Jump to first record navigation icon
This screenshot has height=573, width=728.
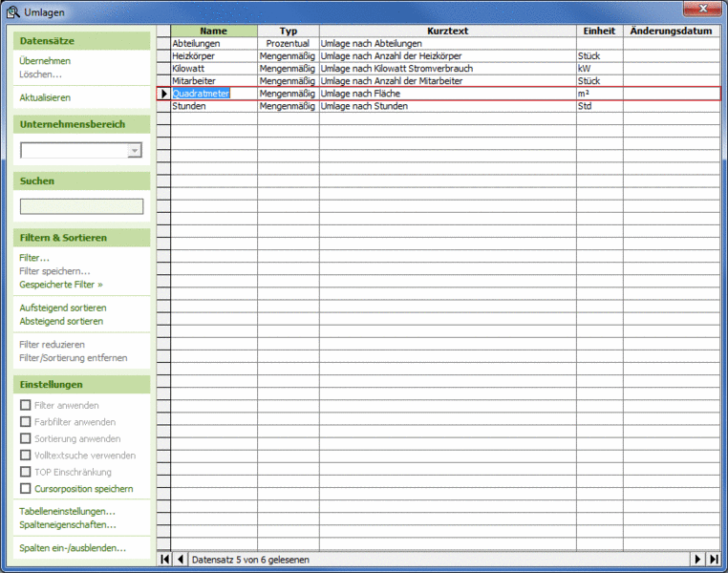(165, 559)
